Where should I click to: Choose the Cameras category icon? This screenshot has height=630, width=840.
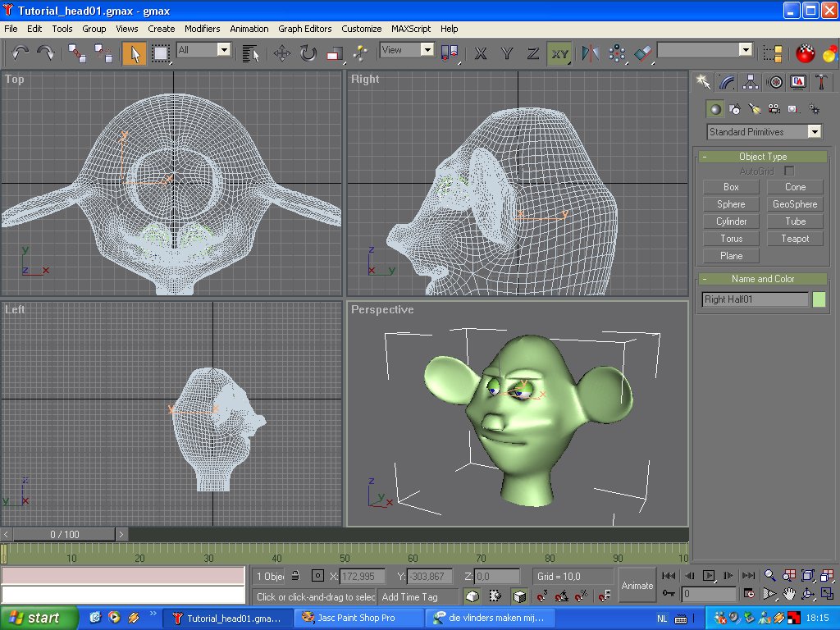[x=774, y=109]
